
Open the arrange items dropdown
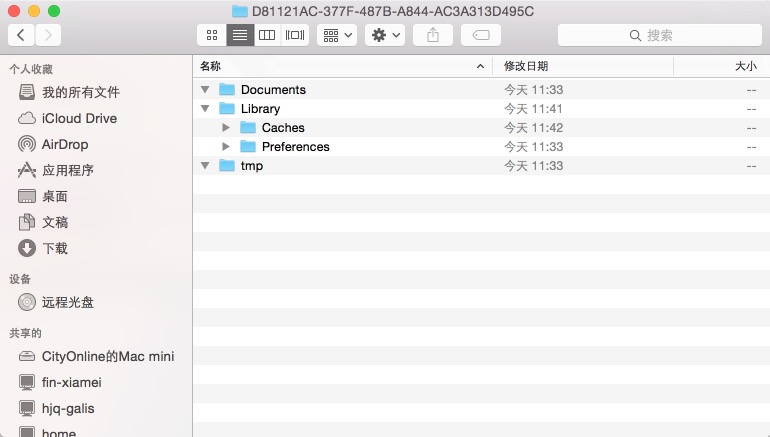337,35
